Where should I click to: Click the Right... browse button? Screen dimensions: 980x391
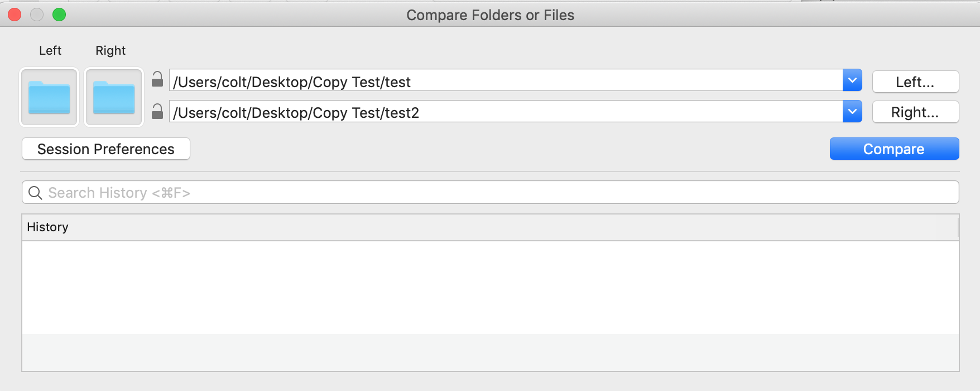(915, 112)
